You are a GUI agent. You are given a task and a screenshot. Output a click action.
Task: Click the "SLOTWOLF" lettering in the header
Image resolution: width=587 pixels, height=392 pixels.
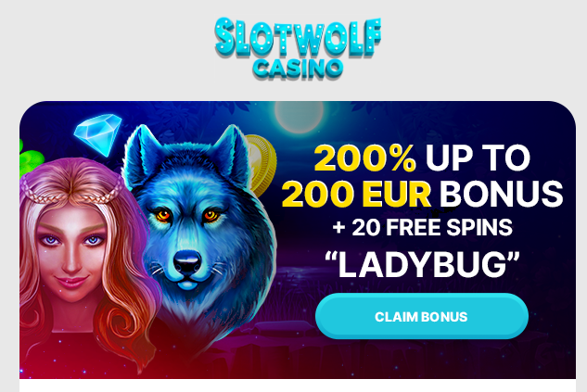click(x=298, y=37)
